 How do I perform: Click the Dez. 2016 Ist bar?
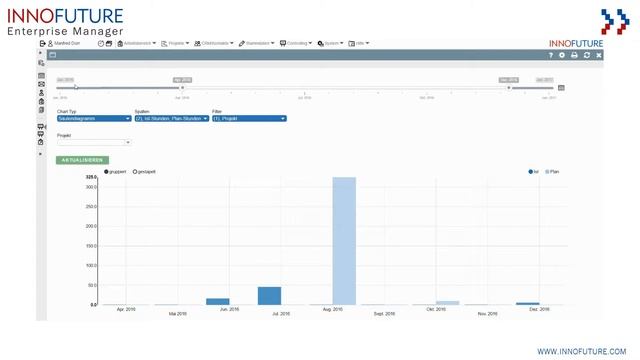(527, 304)
